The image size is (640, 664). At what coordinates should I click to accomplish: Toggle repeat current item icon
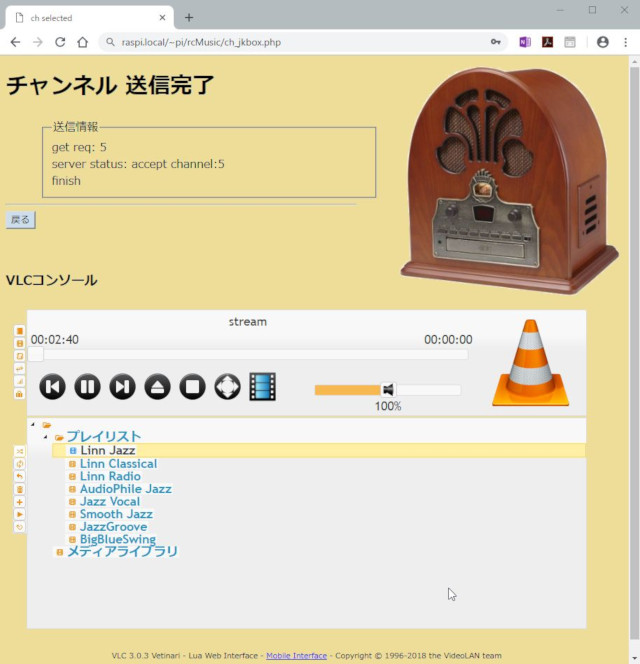pos(19,476)
